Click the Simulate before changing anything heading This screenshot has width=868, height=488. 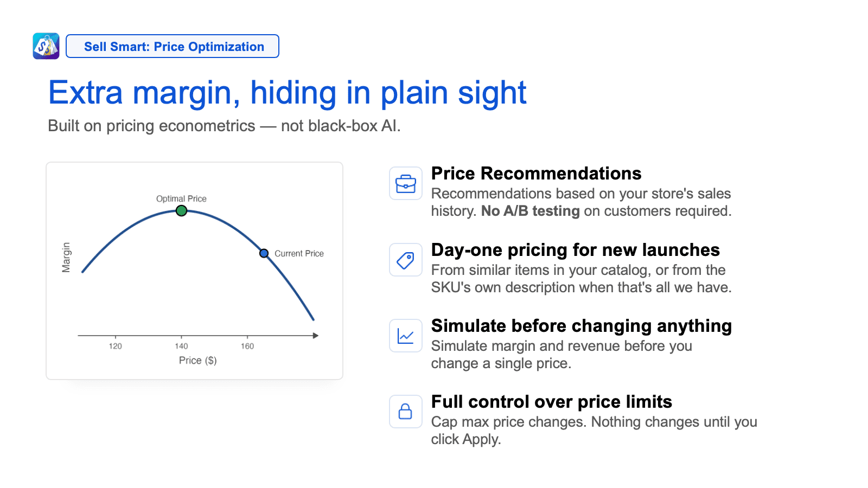point(582,326)
